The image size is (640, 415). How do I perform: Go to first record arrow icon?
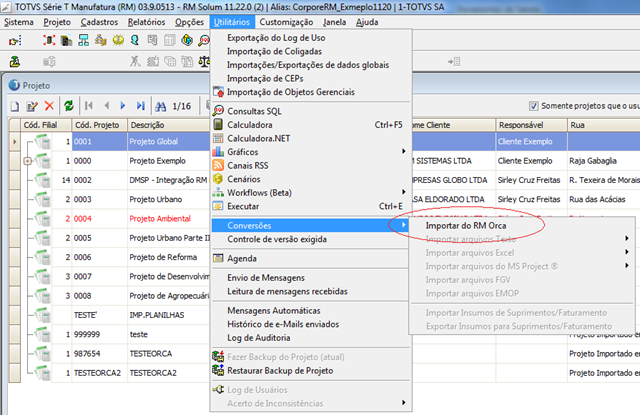[x=89, y=106]
